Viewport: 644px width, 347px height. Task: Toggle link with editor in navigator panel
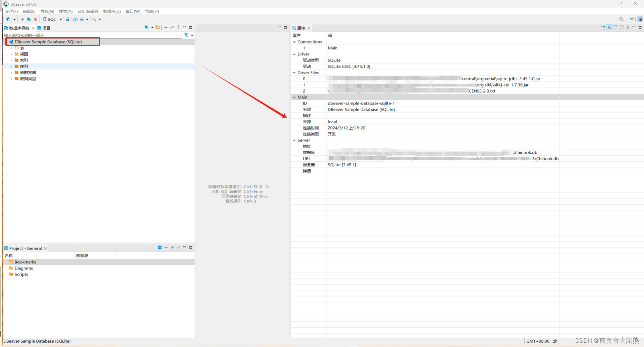coord(172,27)
